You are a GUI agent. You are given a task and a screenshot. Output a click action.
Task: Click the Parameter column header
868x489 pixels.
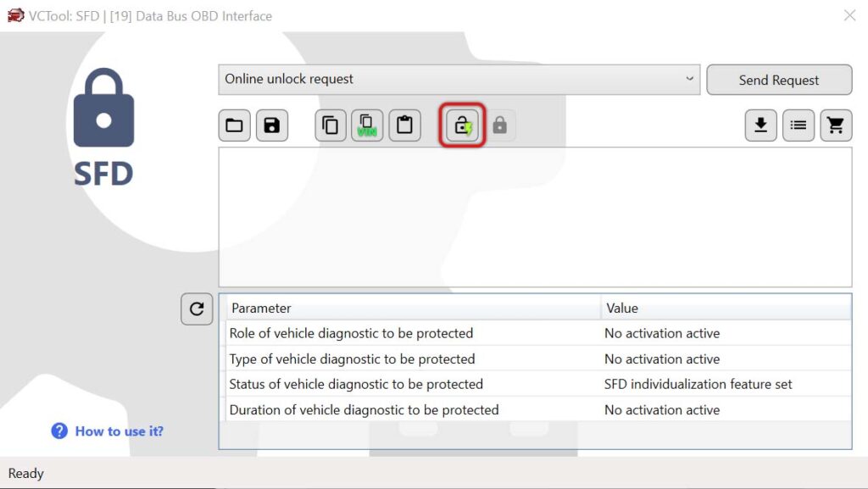411,308
